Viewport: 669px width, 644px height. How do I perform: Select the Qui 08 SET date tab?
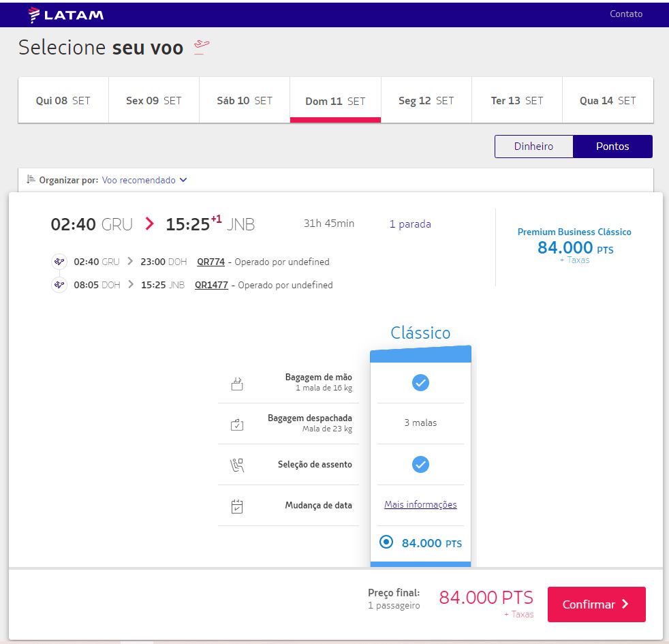click(x=63, y=100)
